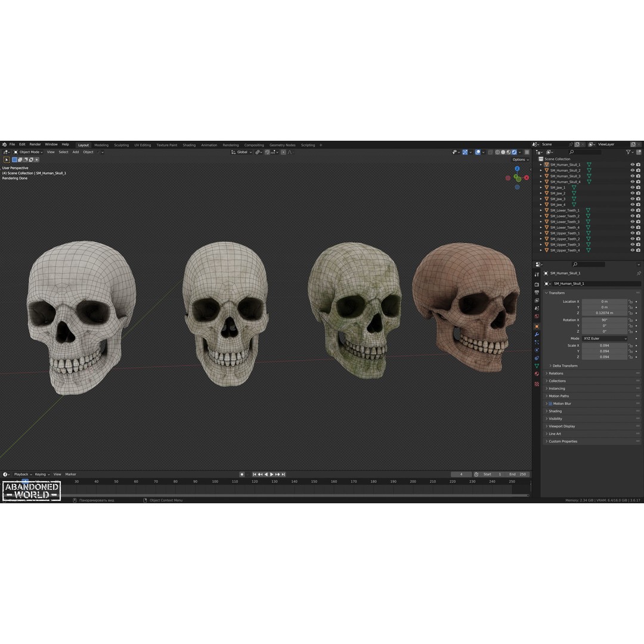Open the Particles properties tab
Screen dimensions: 644x644
tap(537, 342)
